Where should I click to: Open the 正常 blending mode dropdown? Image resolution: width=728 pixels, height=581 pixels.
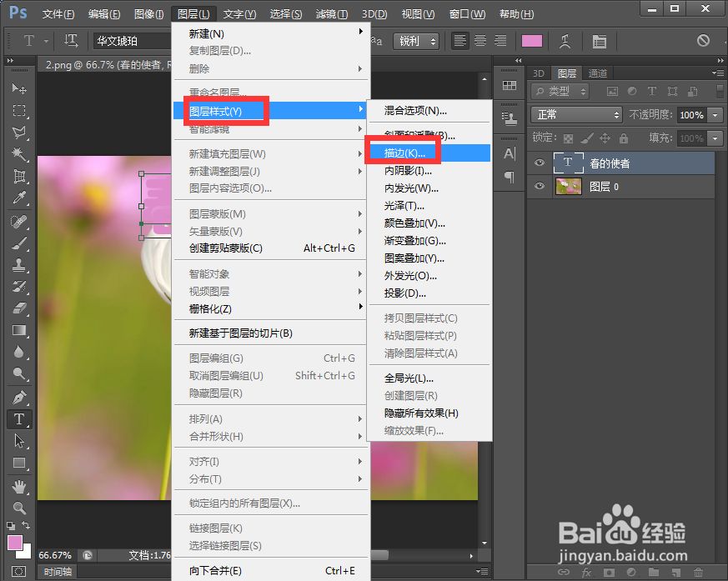[575, 115]
